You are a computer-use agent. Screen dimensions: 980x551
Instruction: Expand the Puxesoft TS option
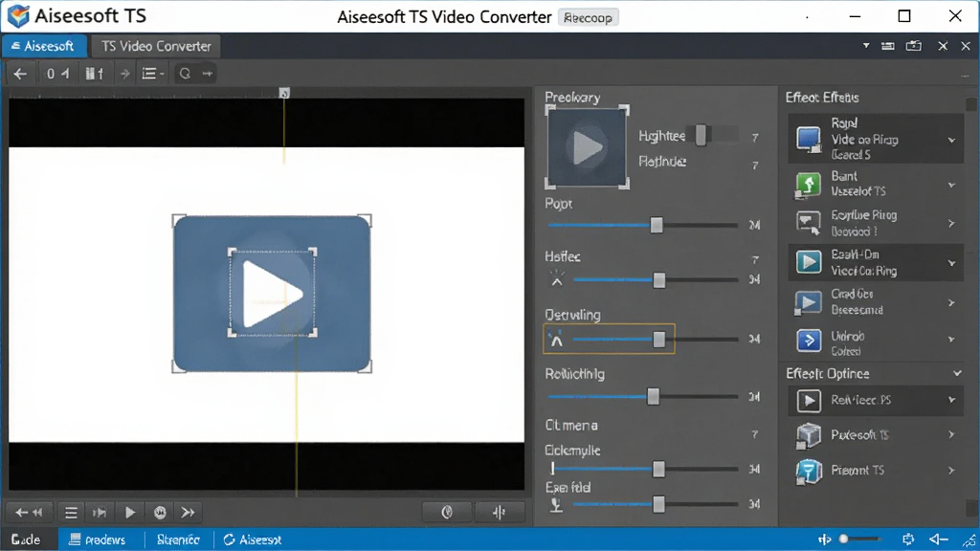coord(951,435)
